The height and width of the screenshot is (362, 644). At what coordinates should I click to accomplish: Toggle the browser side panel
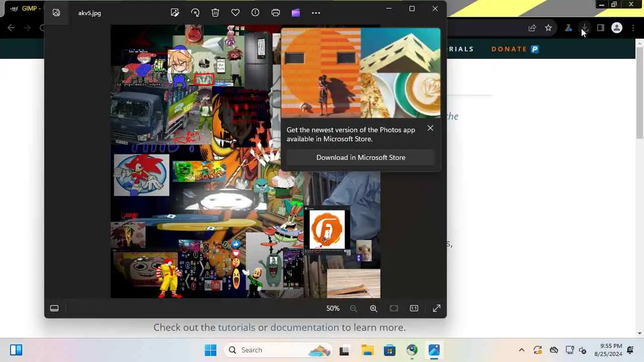pos(601,28)
